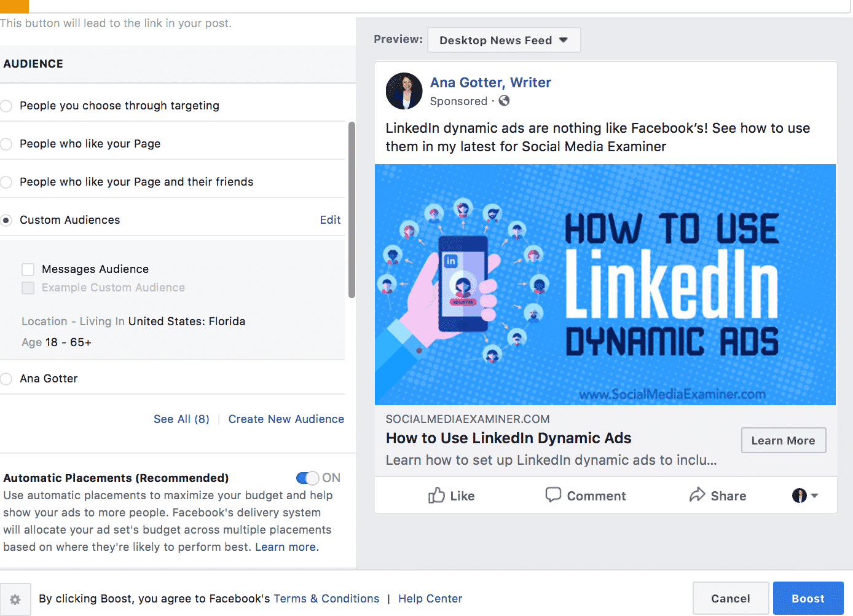Image resolution: width=853 pixels, height=616 pixels.
Task: Click the Automatic Placements (Recommended) heading
Action: point(116,478)
